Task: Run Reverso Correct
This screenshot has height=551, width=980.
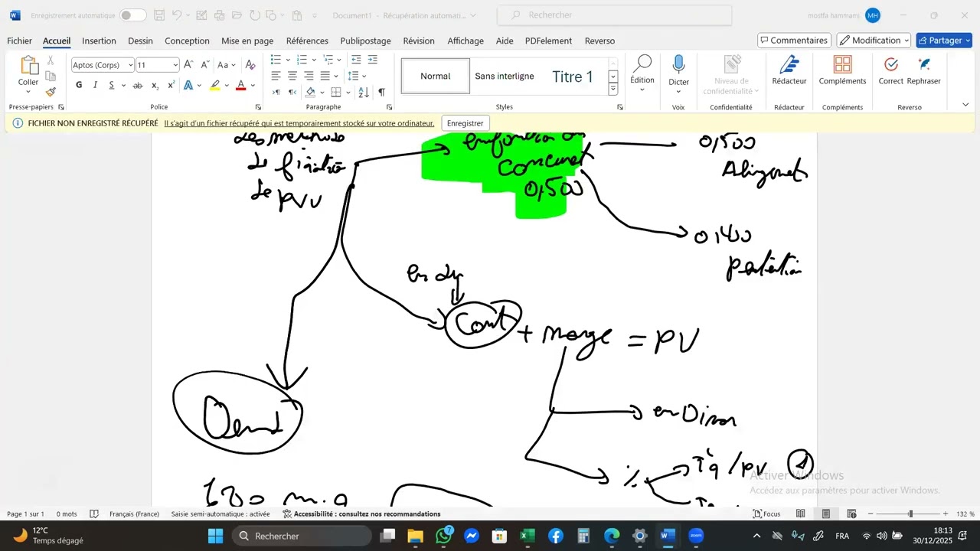Action: tap(891, 70)
